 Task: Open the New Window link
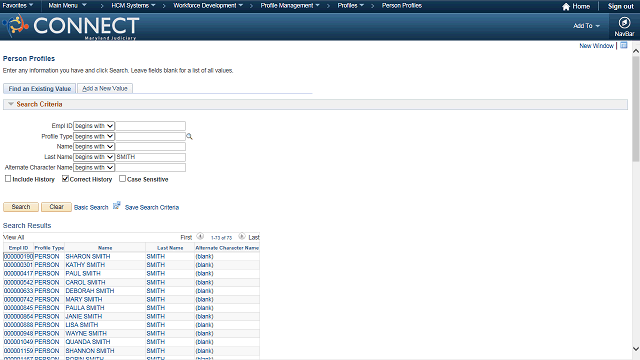point(596,46)
